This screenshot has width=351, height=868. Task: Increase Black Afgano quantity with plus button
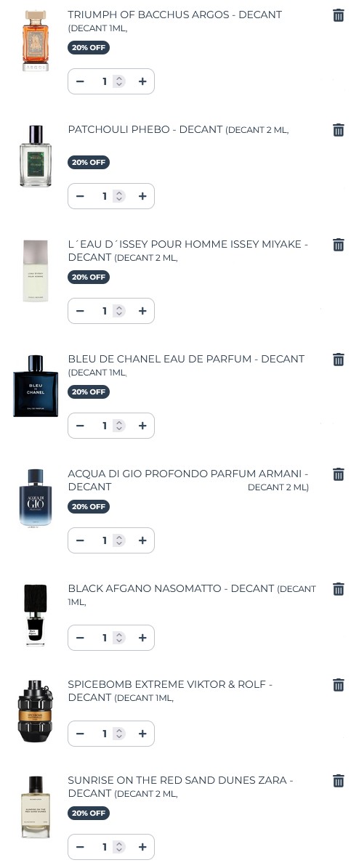(x=142, y=638)
